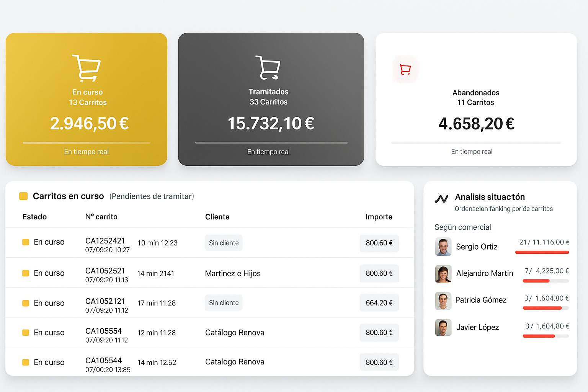This screenshot has height=392, width=588.
Task: Click the yellow status marker for cart CA1252421
Action: [26, 242]
